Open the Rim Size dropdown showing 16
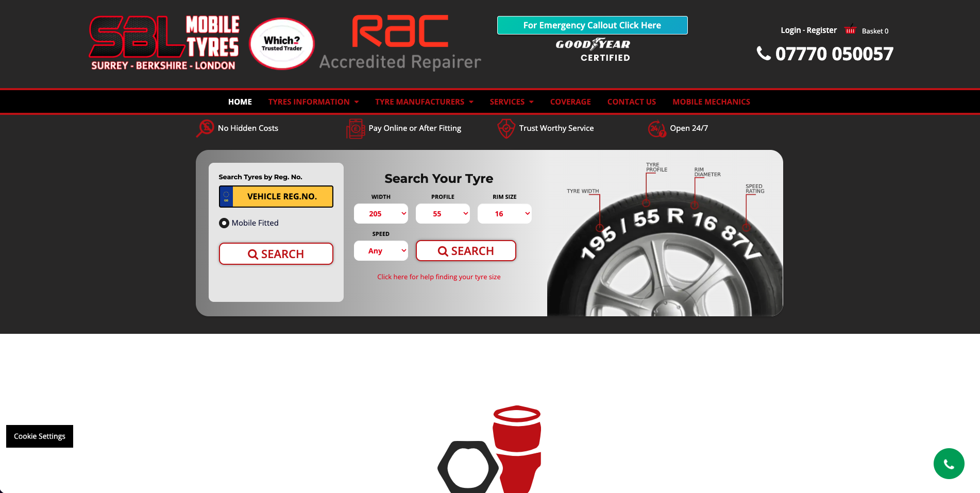Screen dimensions: 980x493 [504, 214]
